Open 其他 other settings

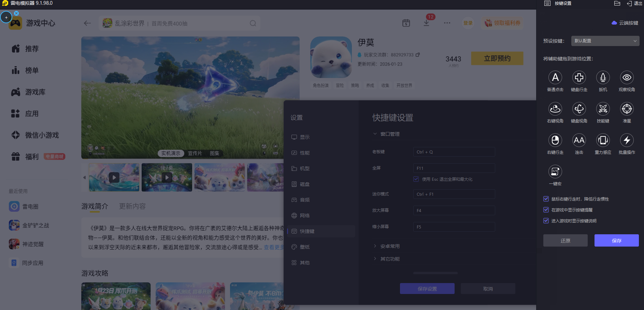(321, 263)
